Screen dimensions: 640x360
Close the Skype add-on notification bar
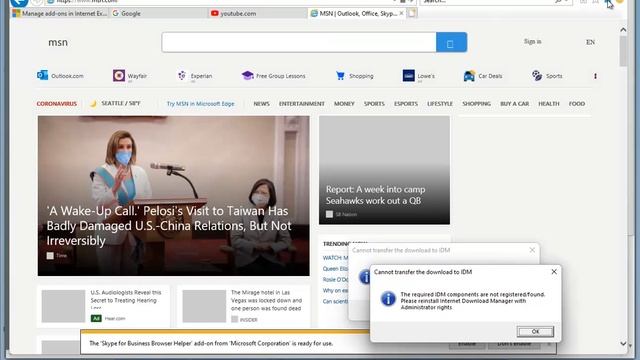point(549,344)
